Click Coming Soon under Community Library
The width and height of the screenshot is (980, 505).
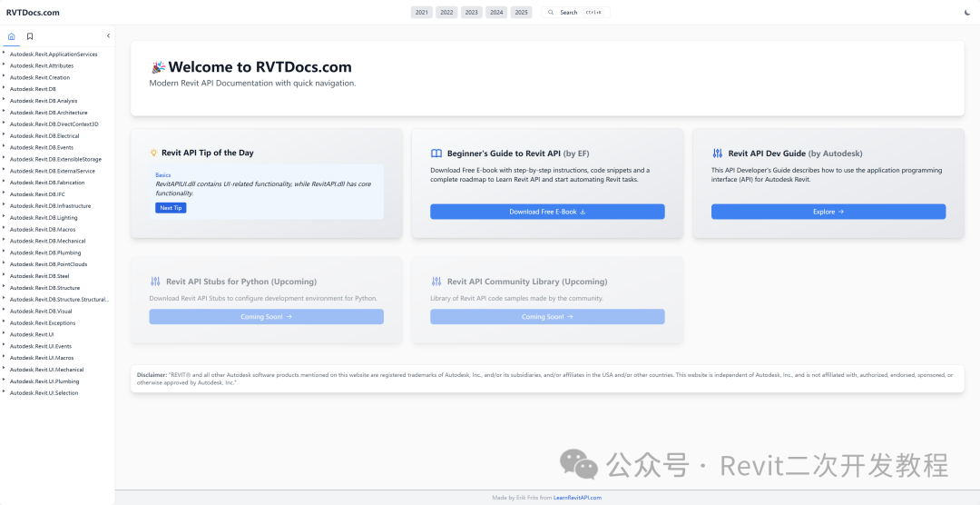(547, 317)
